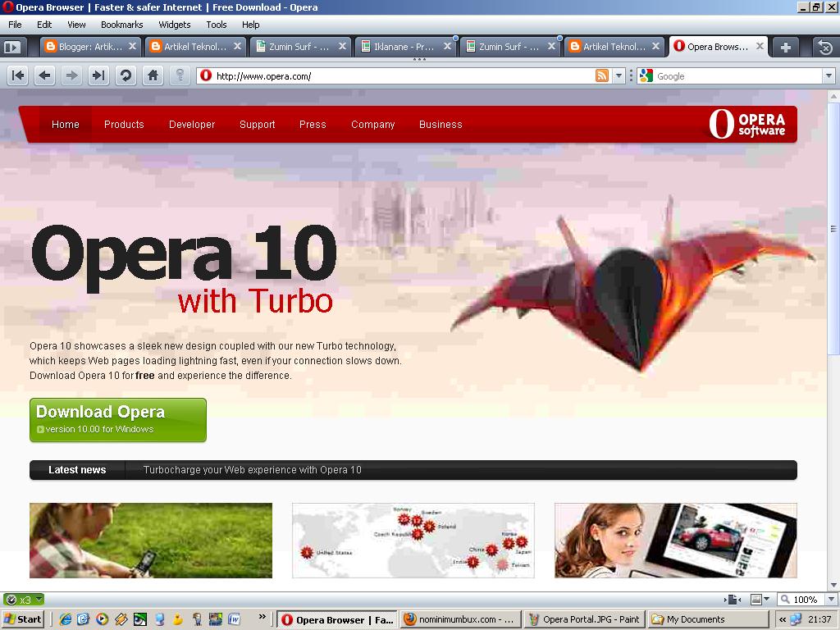Switch to nominimumbux.com Firefox taskbar window
The height and width of the screenshot is (630, 840).
(459, 619)
